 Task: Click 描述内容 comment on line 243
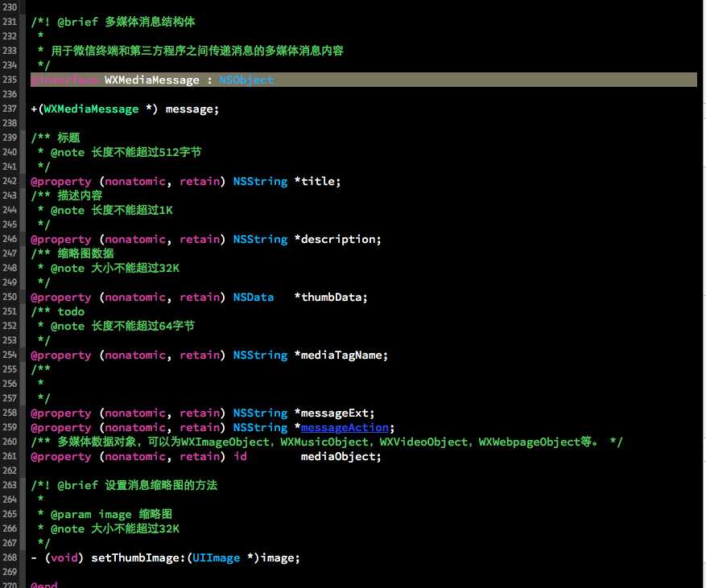(x=80, y=195)
